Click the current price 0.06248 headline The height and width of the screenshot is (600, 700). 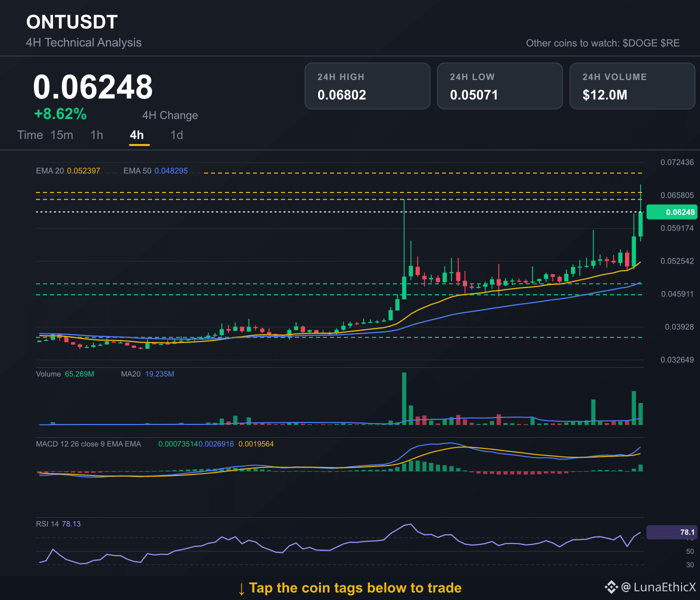tap(93, 86)
